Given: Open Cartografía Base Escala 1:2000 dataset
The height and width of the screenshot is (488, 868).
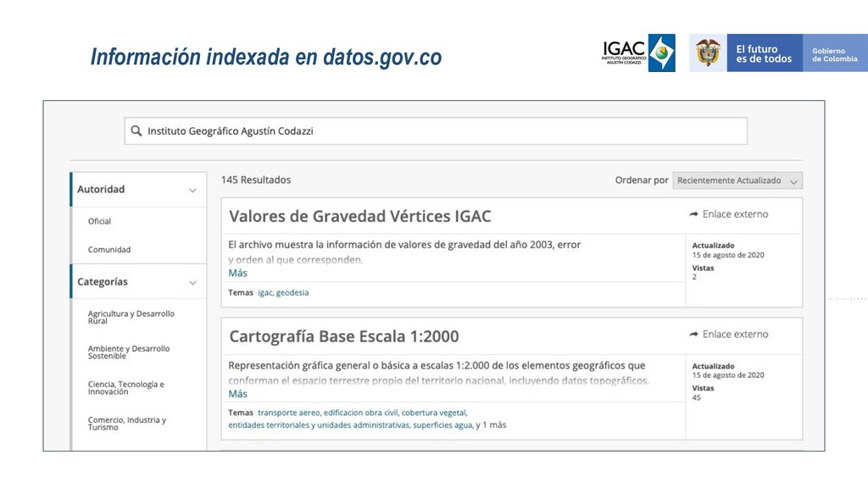Looking at the screenshot, I should 344,336.
